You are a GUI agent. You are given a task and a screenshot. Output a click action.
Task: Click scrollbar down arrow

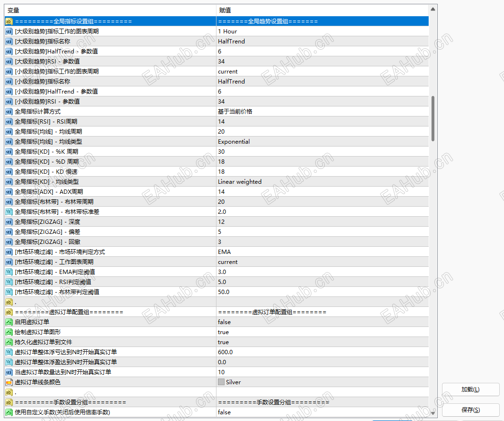pyautogui.click(x=433, y=413)
